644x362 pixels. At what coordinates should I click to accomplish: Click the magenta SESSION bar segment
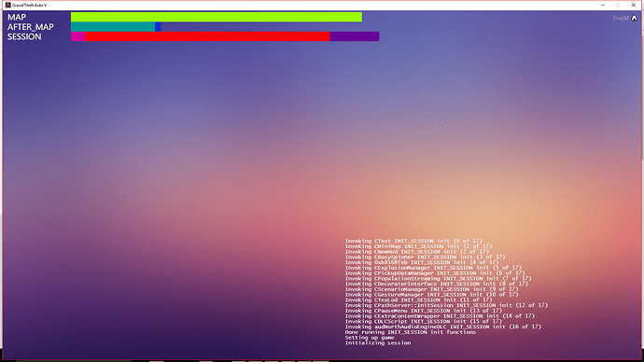pos(78,36)
